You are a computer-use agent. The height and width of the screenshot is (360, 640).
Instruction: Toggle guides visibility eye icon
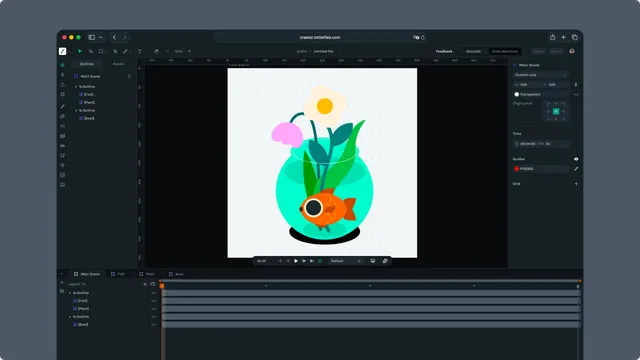tap(576, 159)
